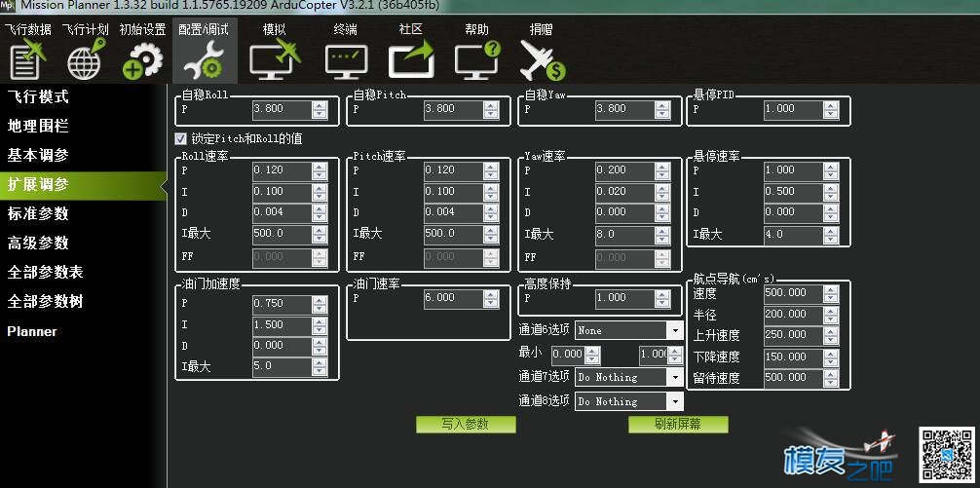Click the 油门加速度 I value 1.500
This screenshot has width=980, height=488.
[x=282, y=325]
